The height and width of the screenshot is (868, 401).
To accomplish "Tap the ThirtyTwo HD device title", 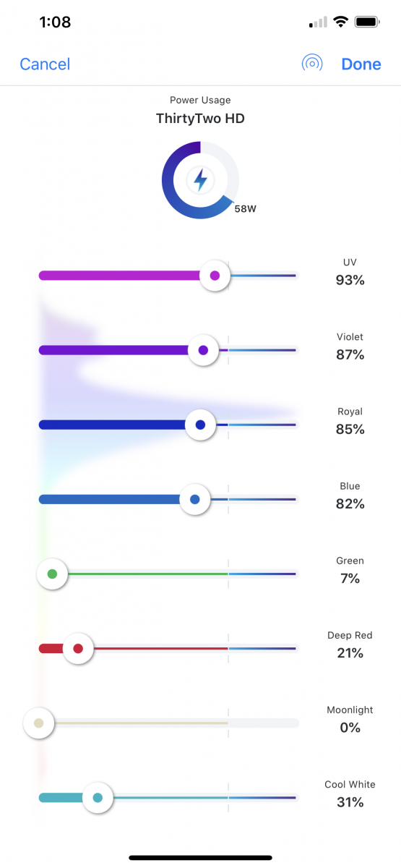I will (x=200, y=118).
